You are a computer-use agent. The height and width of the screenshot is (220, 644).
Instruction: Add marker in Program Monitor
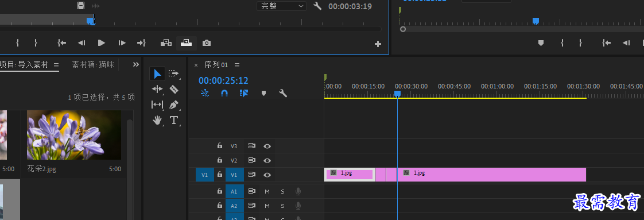(x=541, y=43)
